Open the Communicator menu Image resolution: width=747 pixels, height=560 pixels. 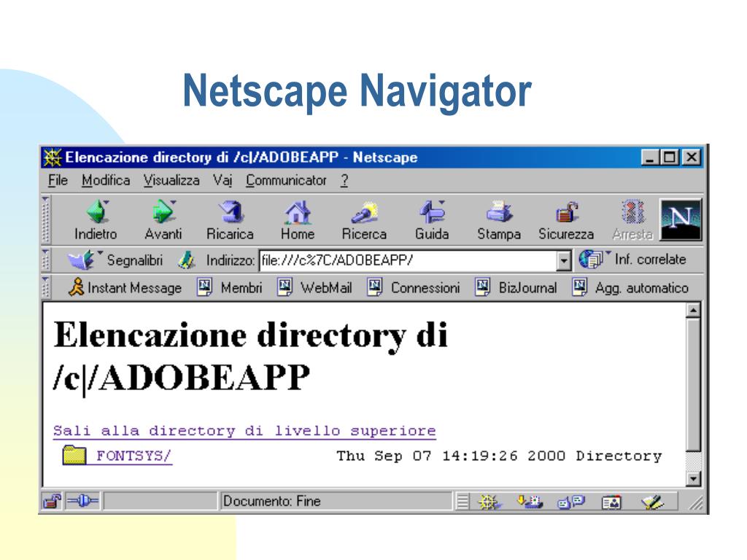pyautogui.click(x=286, y=181)
